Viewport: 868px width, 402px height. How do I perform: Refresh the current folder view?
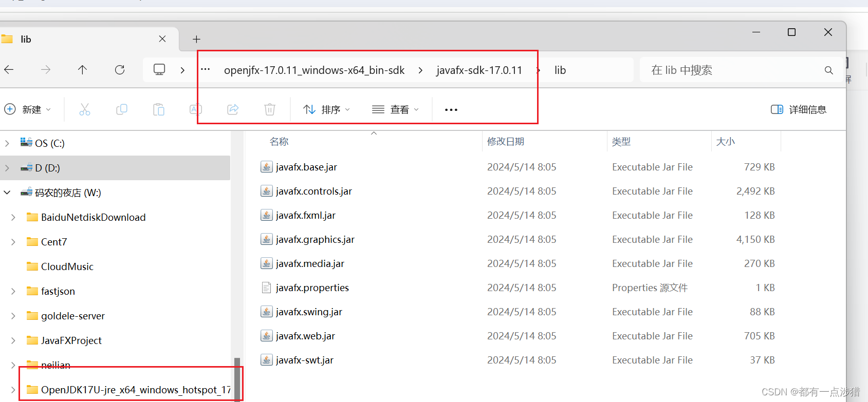pos(120,69)
